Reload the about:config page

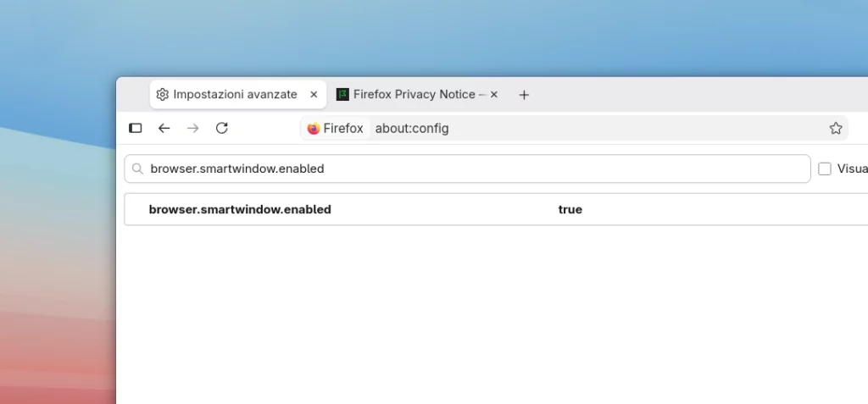(x=222, y=129)
